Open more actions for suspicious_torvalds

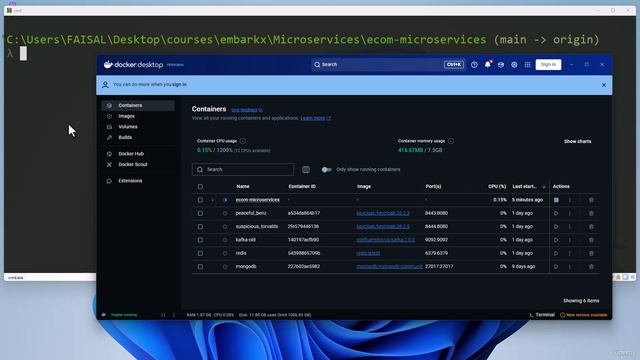point(570,227)
